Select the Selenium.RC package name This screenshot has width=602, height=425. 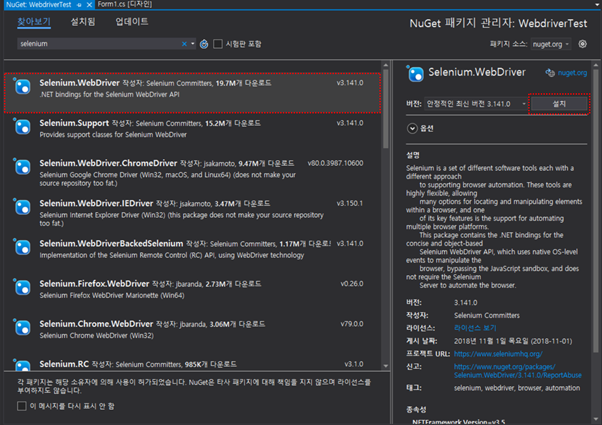64,364
